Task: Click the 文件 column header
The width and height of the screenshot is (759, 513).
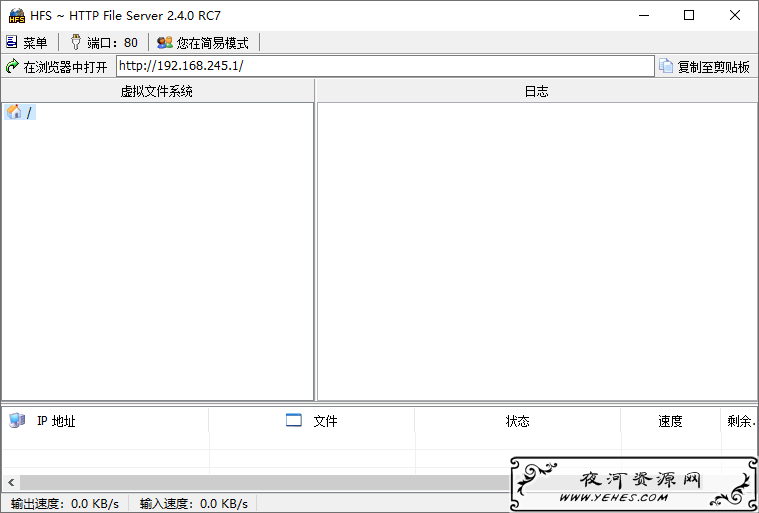Action: (312, 421)
